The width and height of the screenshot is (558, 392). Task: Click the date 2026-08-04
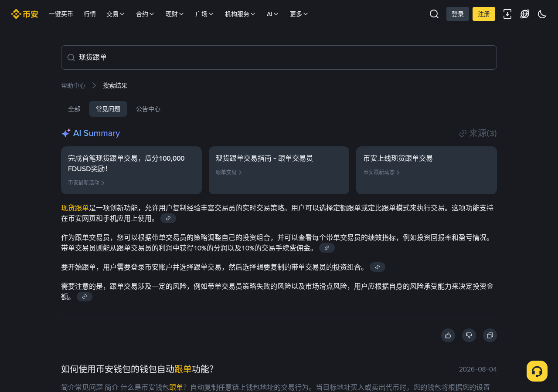click(478, 369)
